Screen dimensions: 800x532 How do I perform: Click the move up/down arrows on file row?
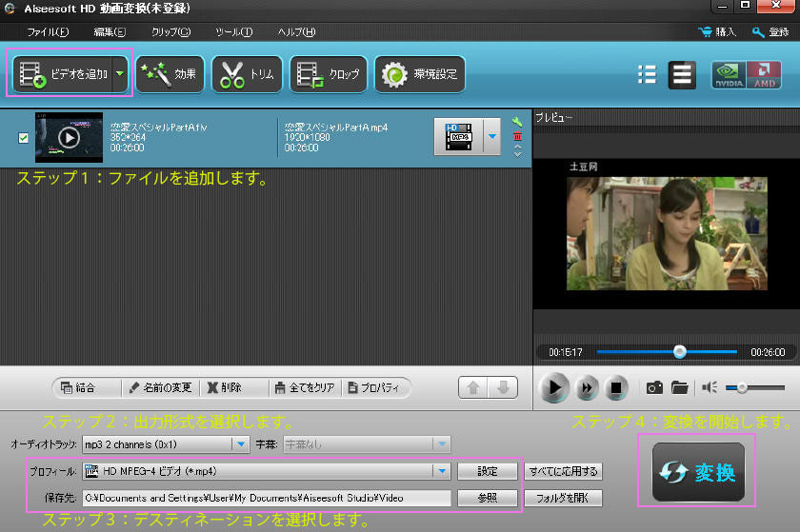point(517,151)
